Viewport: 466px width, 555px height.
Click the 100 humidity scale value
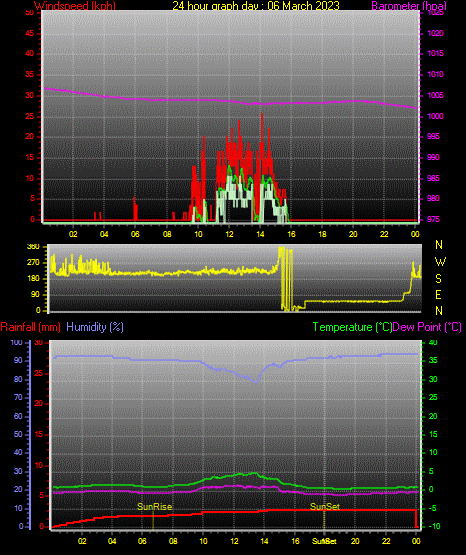16,343
